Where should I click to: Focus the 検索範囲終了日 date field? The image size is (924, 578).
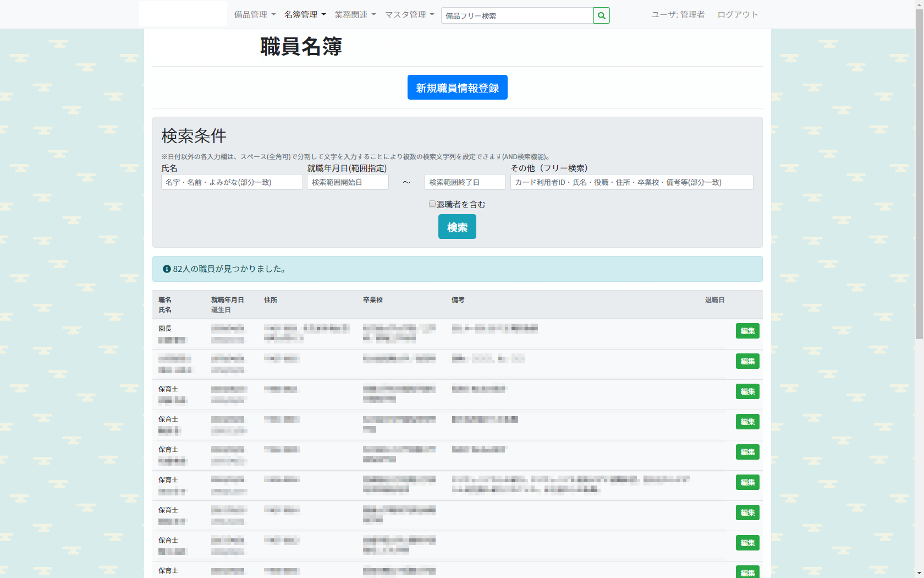465,182
